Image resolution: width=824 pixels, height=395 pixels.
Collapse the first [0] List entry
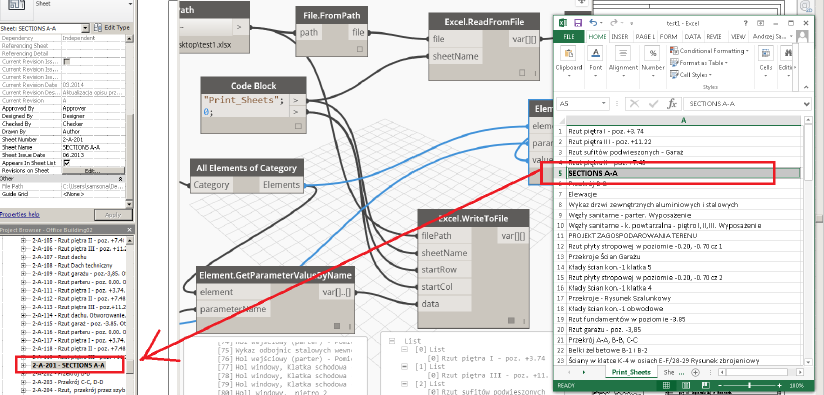click(404, 350)
